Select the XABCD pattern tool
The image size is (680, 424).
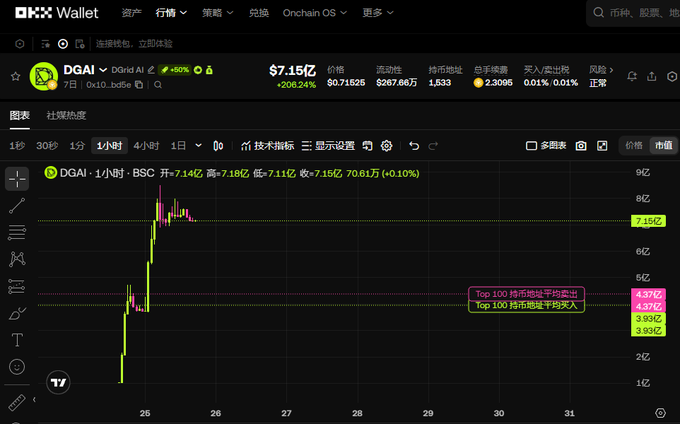(17, 259)
